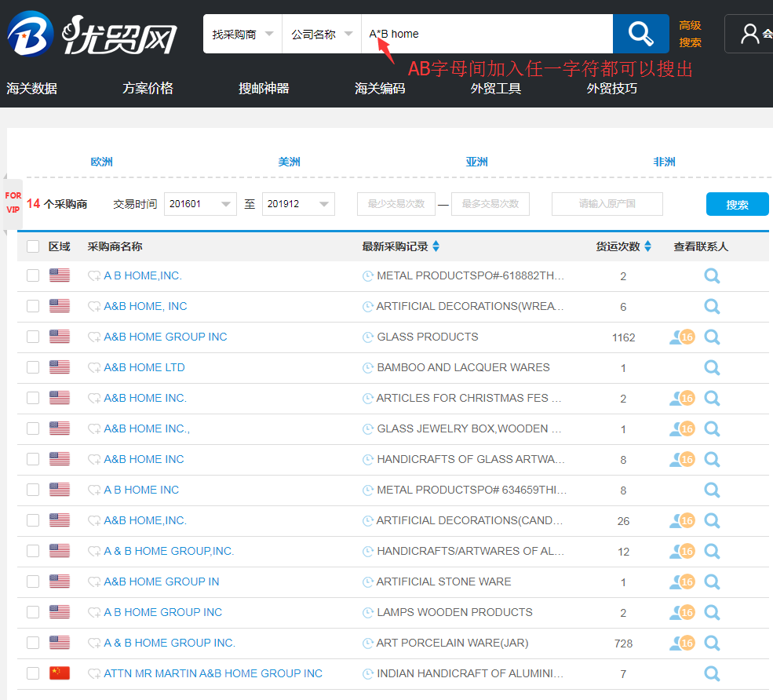The width and height of the screenshot is (773, 700).
Task: View contacts magnifier for A&B HOME, INC
Action: (712, 306)
